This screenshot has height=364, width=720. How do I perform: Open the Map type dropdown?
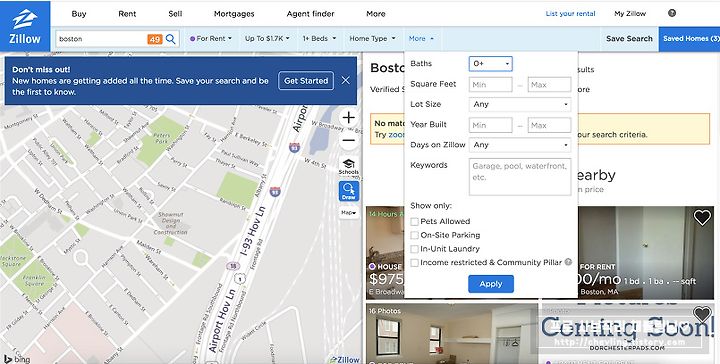[x=349, y=213]
